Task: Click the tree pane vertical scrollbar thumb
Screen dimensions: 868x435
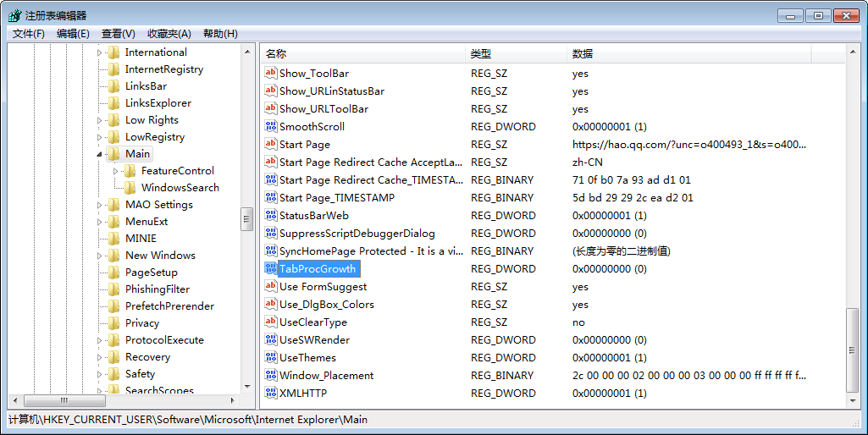Action: tap(247, 219)
